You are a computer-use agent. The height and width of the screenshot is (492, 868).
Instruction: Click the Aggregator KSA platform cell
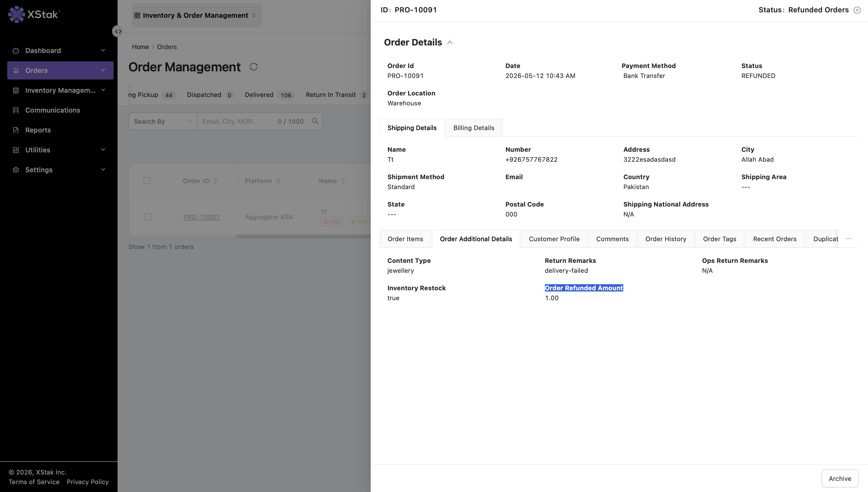(x=269, y=217)
